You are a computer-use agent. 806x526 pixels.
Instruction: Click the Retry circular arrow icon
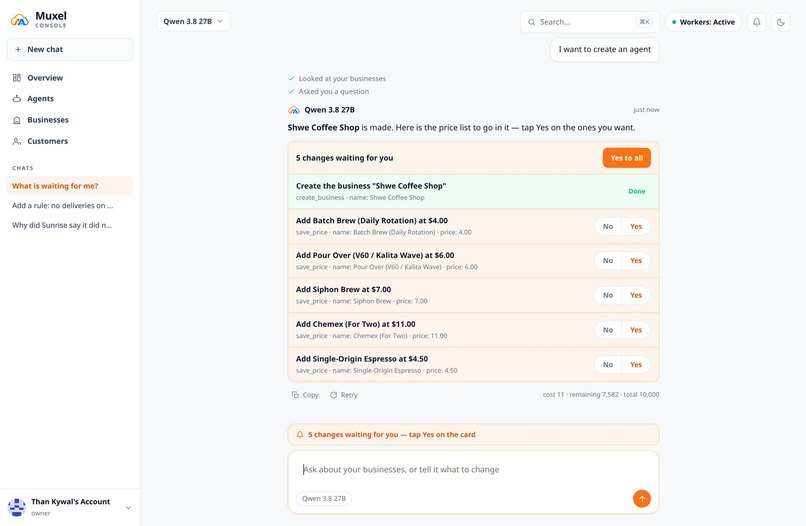333,395
